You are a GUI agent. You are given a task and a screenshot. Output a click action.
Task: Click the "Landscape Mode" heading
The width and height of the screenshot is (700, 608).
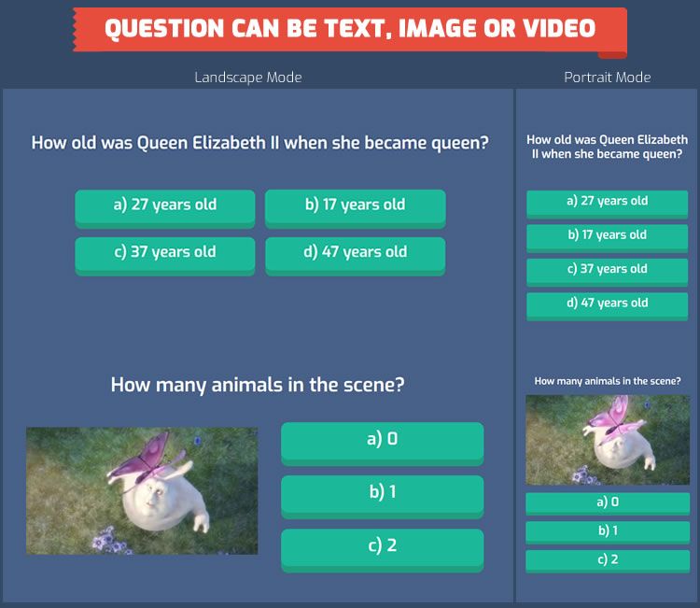tap(248, 78)
